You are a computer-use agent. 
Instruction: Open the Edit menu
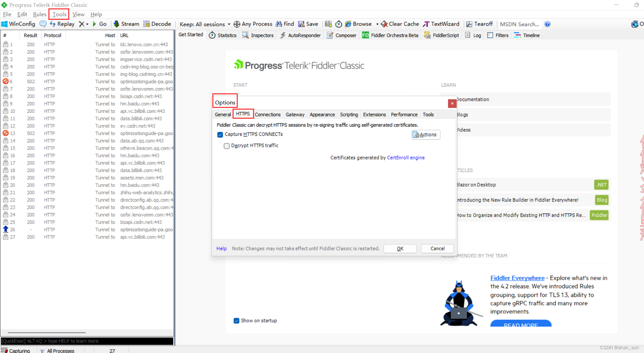click(22, 14)
